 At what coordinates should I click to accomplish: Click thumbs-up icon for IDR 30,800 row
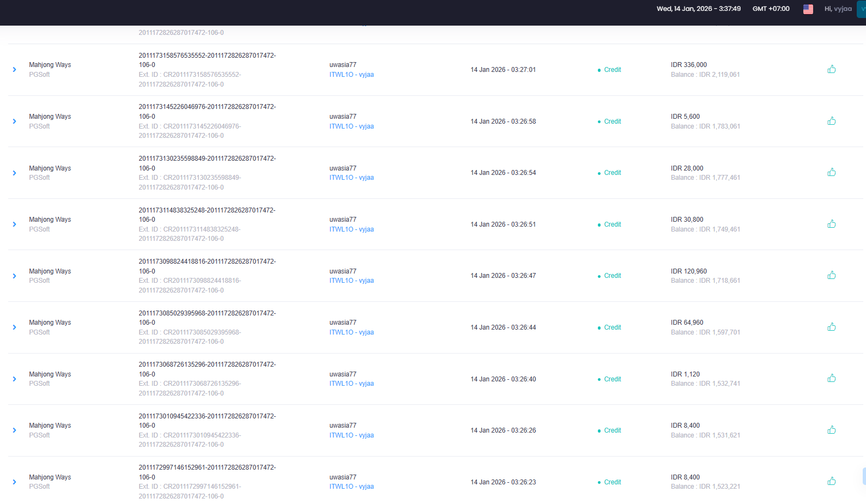[832, 224]
